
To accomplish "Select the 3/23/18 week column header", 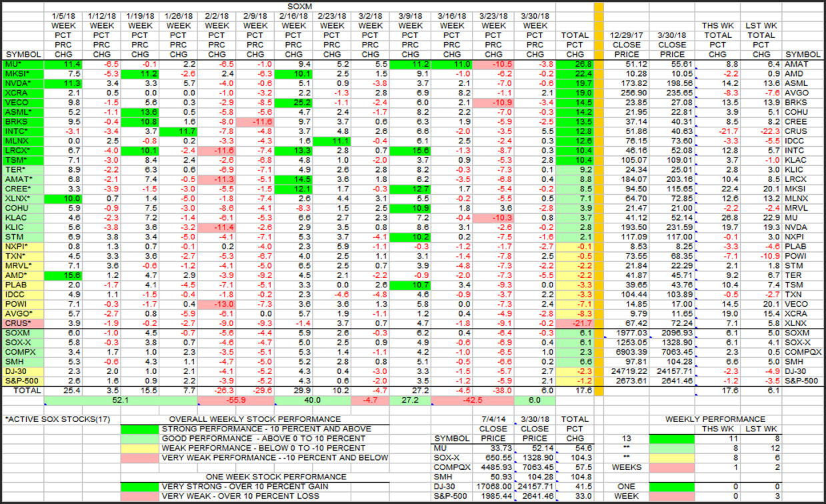I will coord(493,16).
